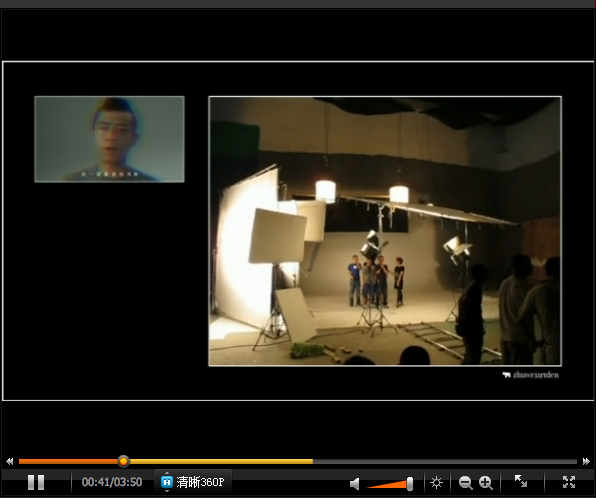Viewport: 596px width, 498px height.
Task: Seek to the gray unbuffered part of timeline
Action: (445, 462)
